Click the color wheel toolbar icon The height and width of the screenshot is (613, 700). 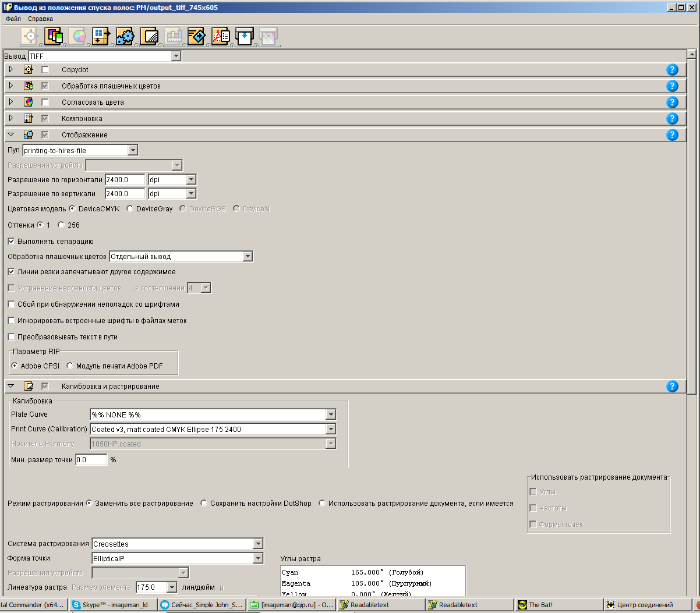[x=77, y=36]
